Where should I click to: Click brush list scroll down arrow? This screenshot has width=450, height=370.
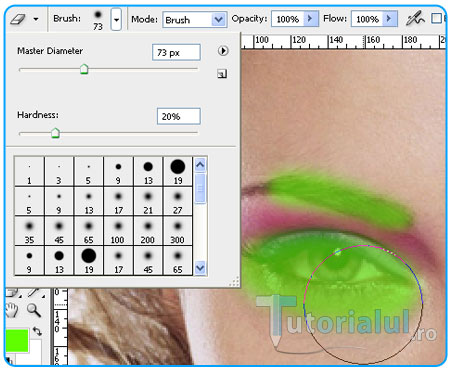click(x=200, y=268)
